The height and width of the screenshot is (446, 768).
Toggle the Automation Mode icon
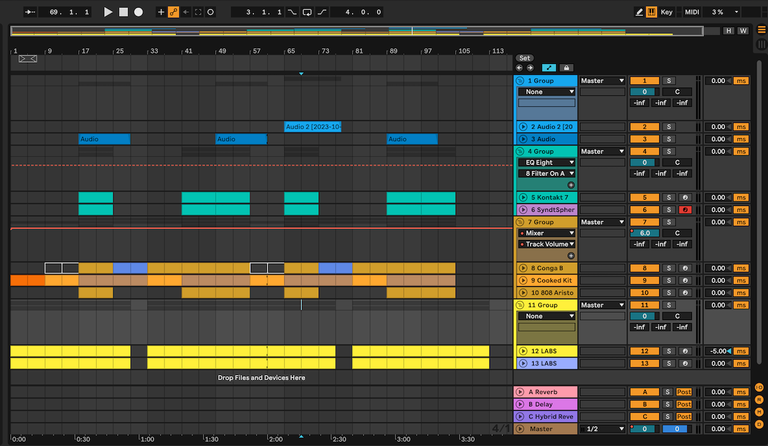(549, 68)
